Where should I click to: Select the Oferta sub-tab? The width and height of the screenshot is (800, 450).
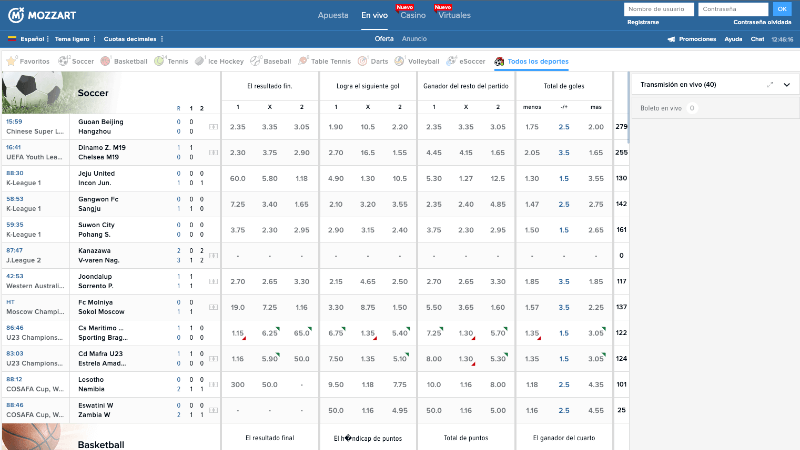pos(384,39)
